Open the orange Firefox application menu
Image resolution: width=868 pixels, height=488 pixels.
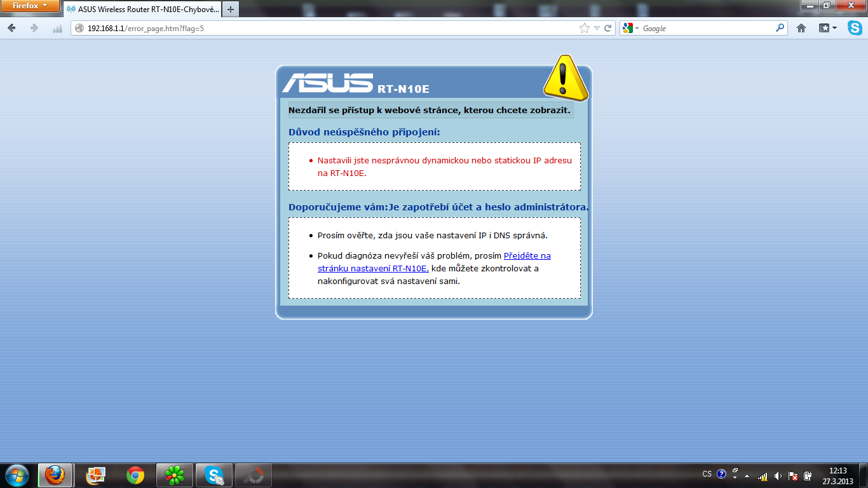31,6
